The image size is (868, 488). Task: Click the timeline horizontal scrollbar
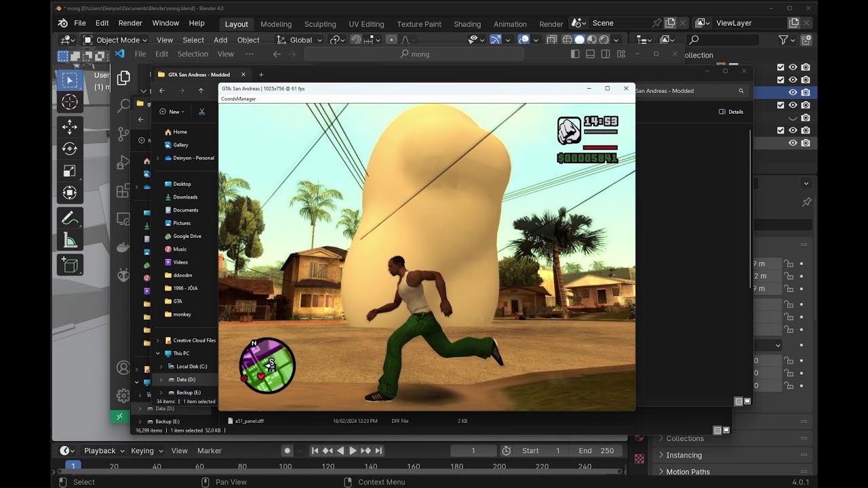click(x=339, y=471)
